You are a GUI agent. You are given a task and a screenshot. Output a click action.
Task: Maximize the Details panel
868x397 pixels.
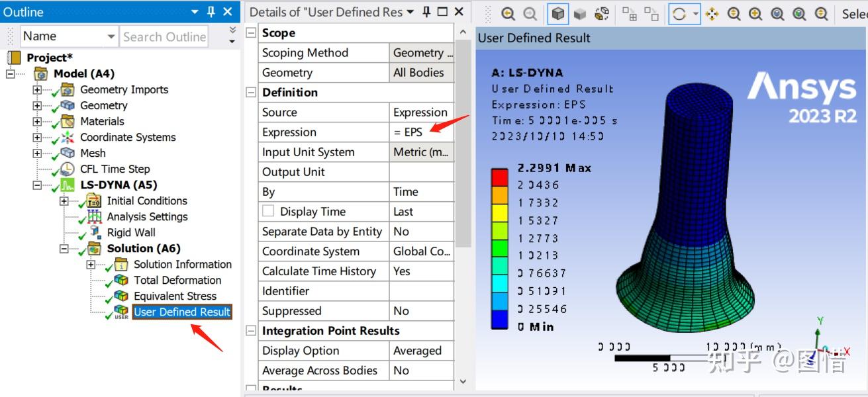[442, 12]
